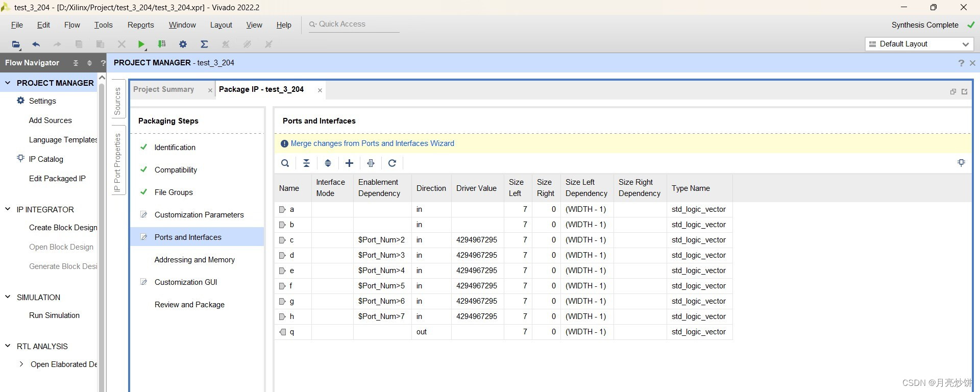The width and height of the screenshot is (980, 392).
Task: Close the Package IP tab
Action: pos(320,90)
